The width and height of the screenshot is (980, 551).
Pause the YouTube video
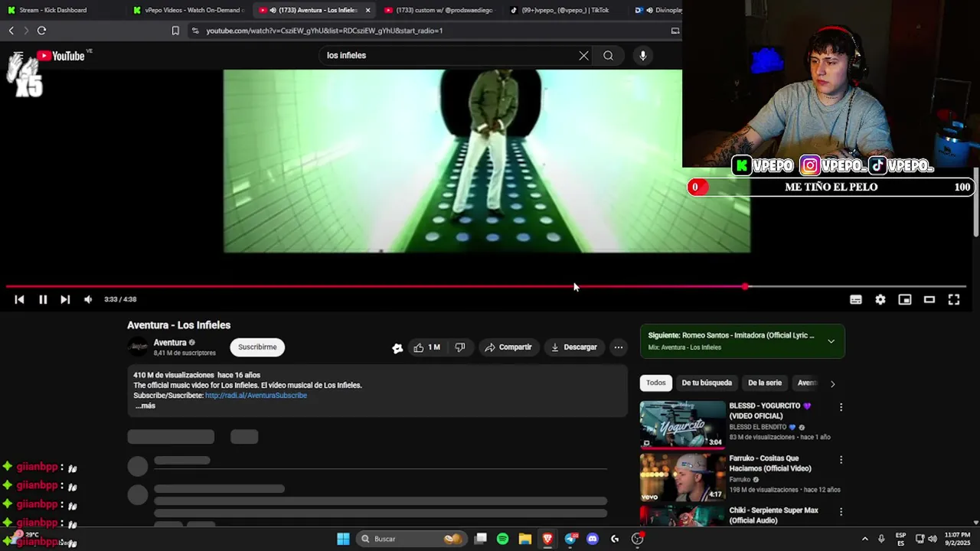click(x=43, y=300)
